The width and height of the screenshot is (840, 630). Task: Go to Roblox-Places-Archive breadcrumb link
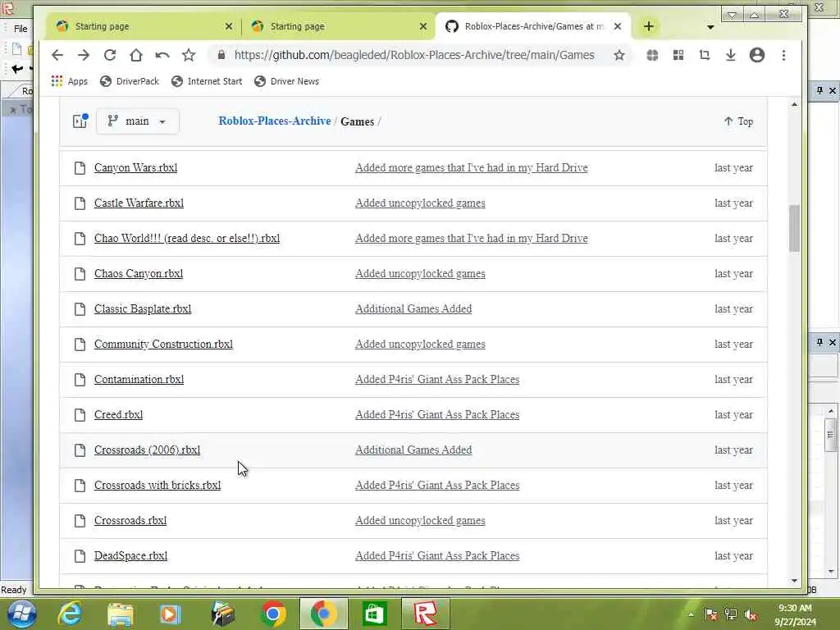pos(275,121)
